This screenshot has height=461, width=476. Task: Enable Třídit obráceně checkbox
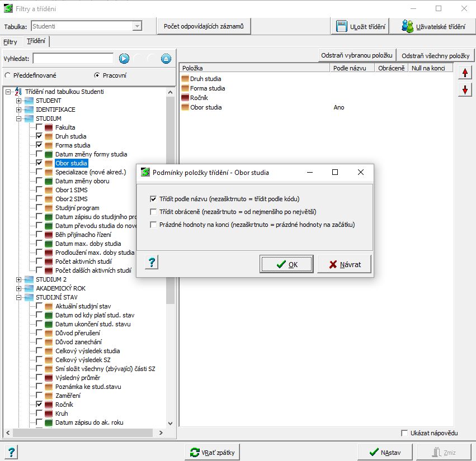pos(153,212)
